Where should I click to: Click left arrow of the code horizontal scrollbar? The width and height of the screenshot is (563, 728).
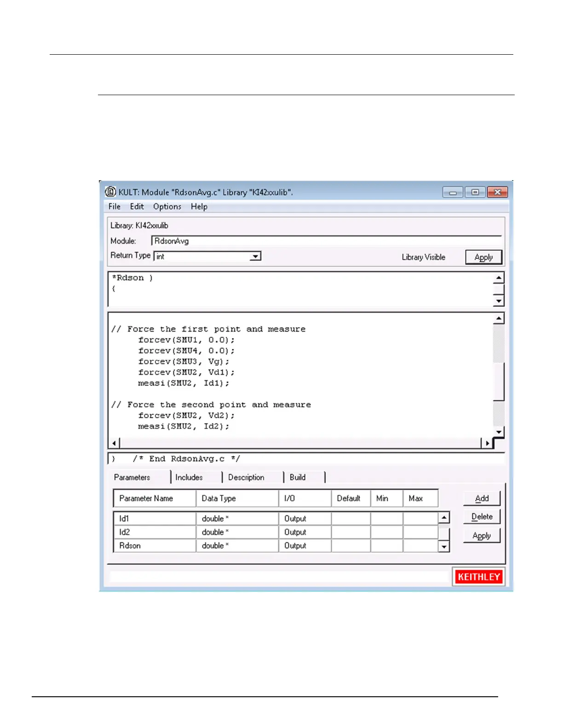click(x=114, y=444)
